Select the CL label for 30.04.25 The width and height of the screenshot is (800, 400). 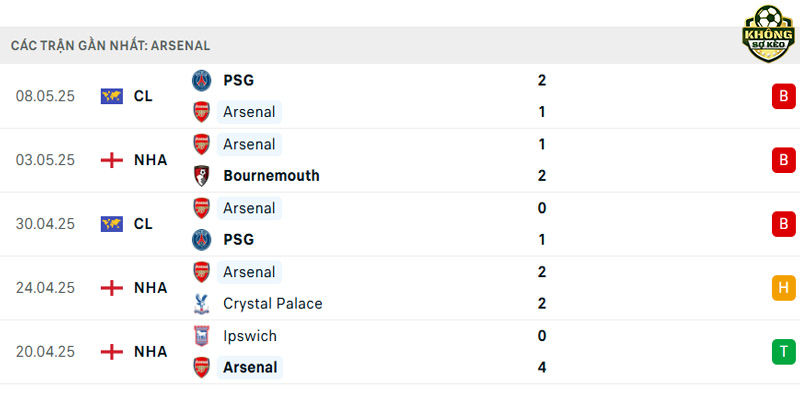(143, 224)
